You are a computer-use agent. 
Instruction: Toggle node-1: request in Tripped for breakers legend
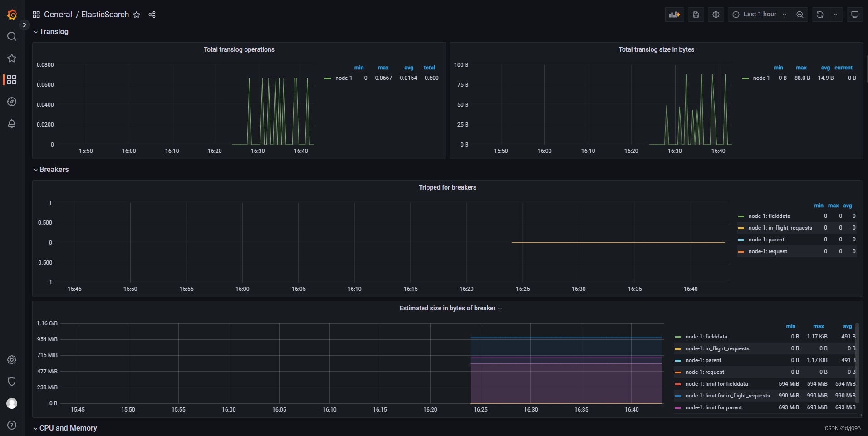click(768, 251)
